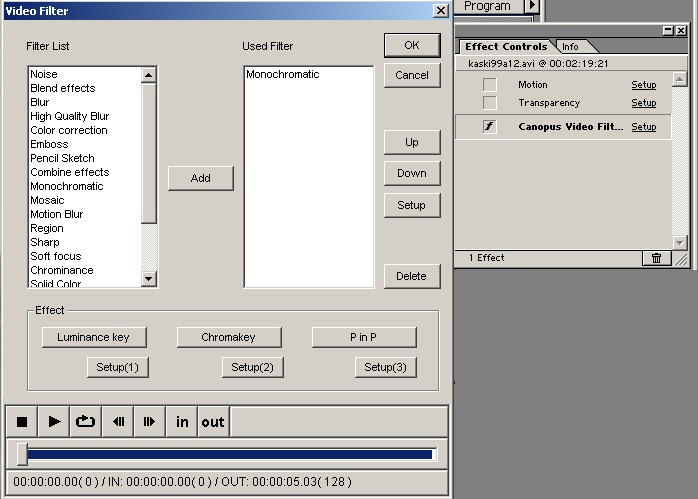The image size is (698, 499).
Task: Click the preview timeline slider handle
Action: pyautogui.click(x=22, y=454)
